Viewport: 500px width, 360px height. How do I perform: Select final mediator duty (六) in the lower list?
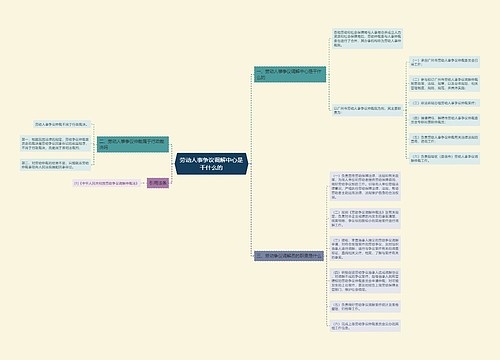[x=365, y=326]
